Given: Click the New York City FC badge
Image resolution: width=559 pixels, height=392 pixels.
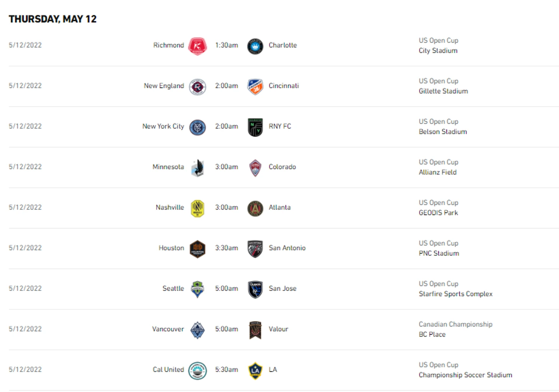Looking at the screenshot, I should tap(198, 127).
